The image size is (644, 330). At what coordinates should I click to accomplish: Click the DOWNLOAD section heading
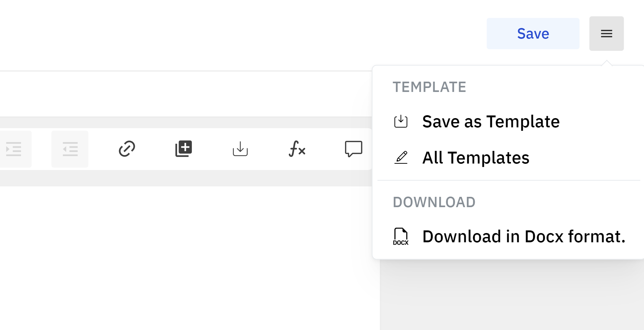click(434, 202)
